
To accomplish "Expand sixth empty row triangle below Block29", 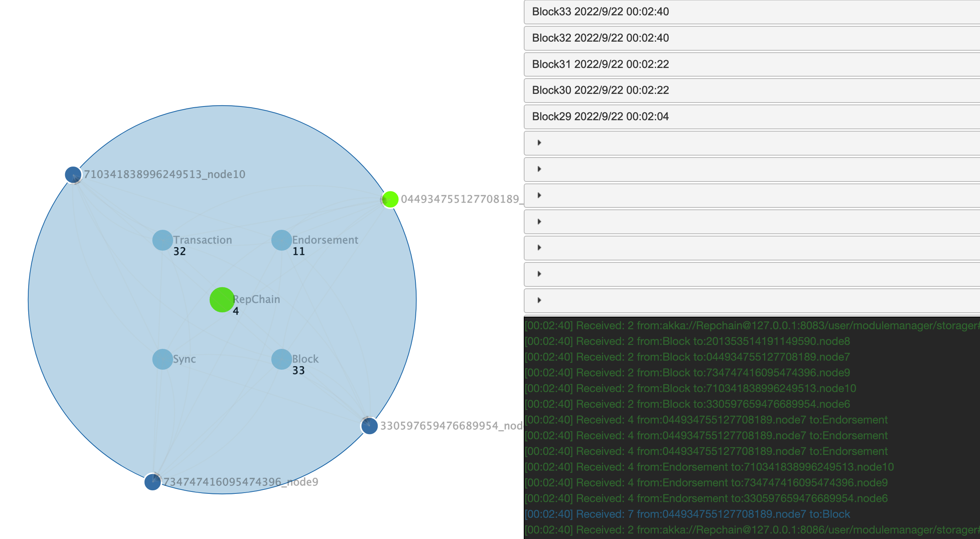I will pos(539,274).
